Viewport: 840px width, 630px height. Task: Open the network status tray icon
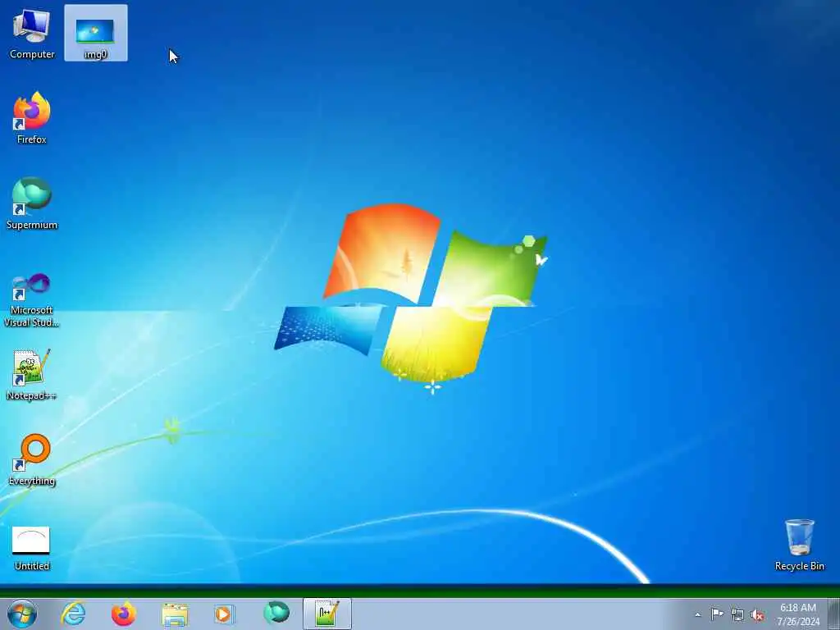737,614
